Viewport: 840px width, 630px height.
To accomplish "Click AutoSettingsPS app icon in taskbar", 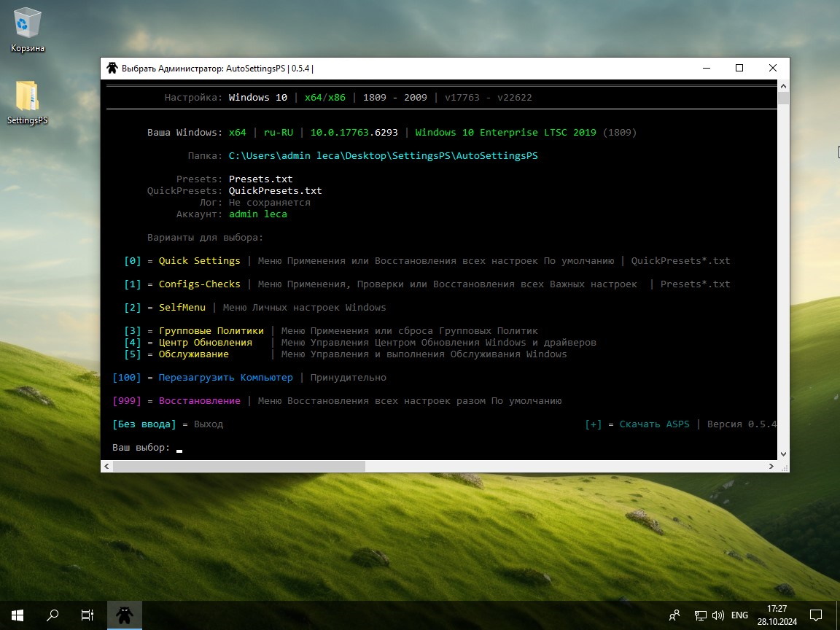I will (125, 615).
